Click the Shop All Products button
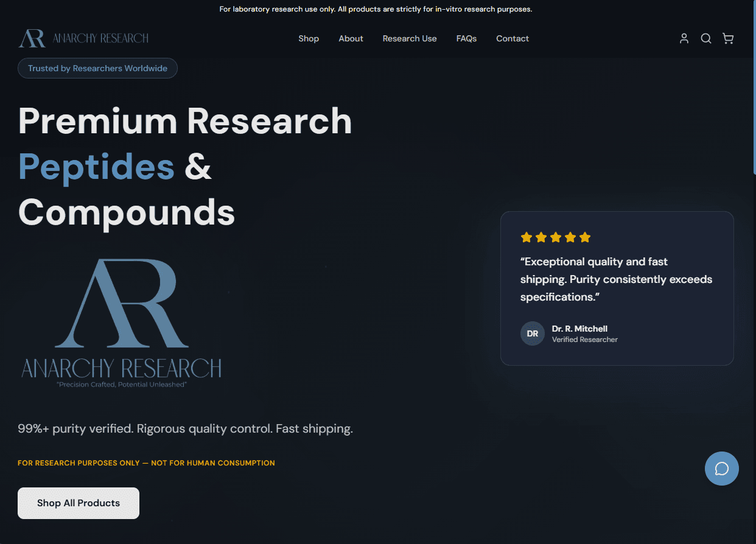This screenshot has width=756, height=544. (x=79, y=503)
